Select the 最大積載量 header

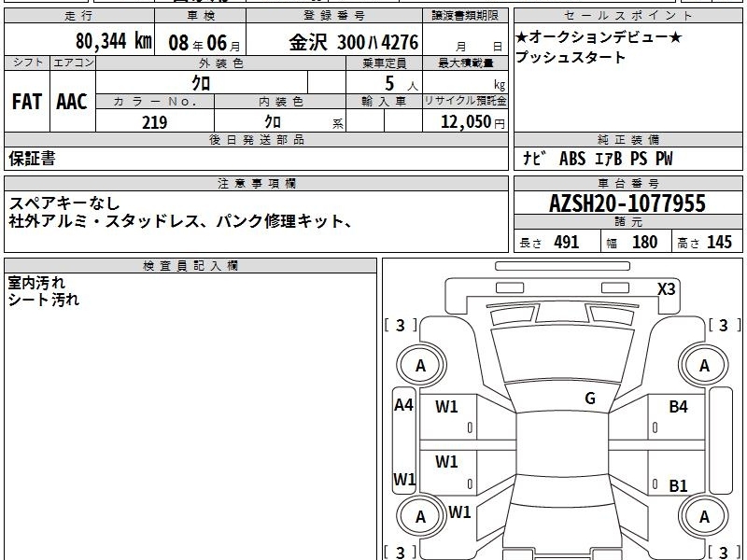465,63
